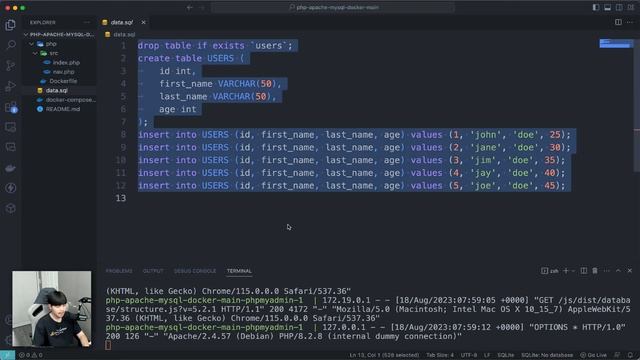Click the command center search box

click(333, 7)
